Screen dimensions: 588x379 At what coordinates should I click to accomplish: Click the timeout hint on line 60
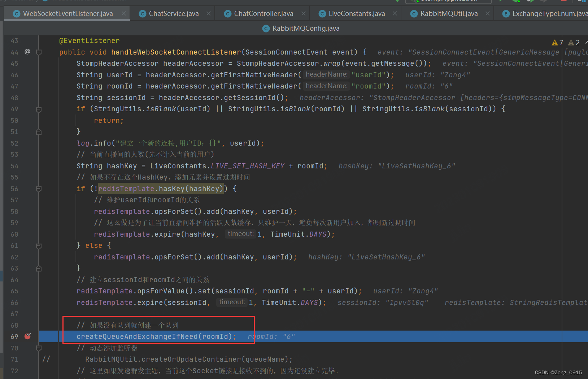(240, 234)
